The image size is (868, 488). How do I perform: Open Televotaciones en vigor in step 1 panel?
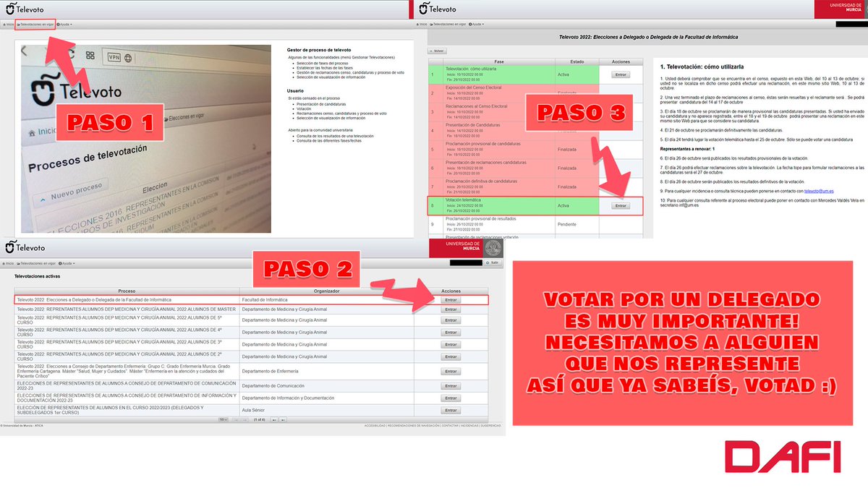point(35,24)
